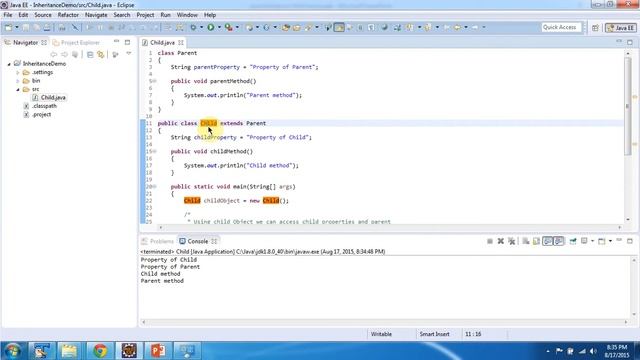This screenshot has width=640, height=360.
Task: Click the Last Edit Location icon
Action: coord(447,27)
